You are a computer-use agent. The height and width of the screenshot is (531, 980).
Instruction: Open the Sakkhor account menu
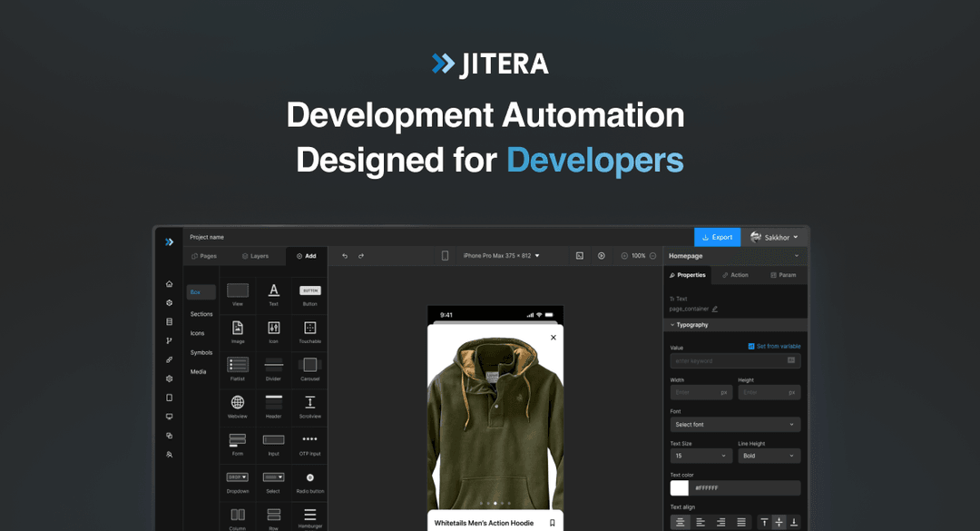[778, 235]
